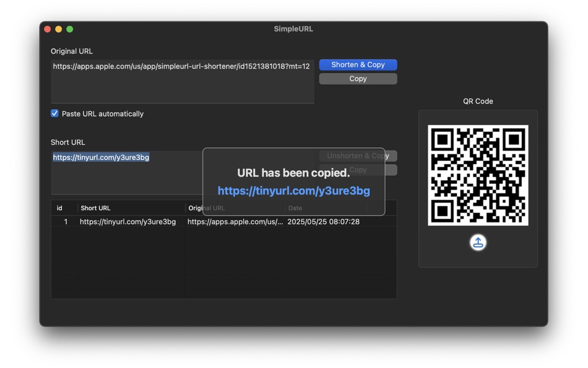
Task: Click the QR code share icon
Action: (478, 242)
